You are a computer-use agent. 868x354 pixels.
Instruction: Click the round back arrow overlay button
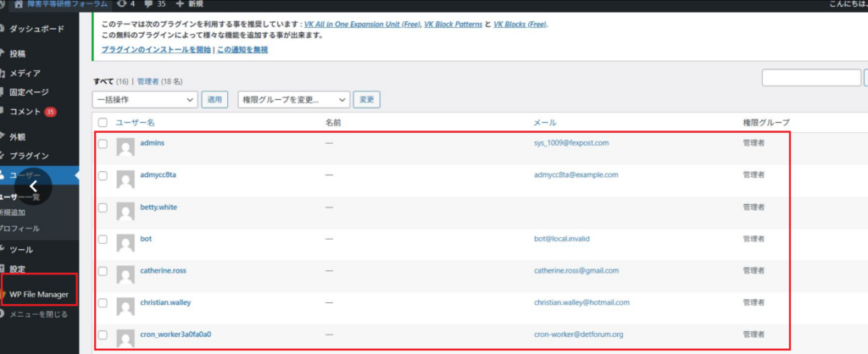(x=33, y=186)
